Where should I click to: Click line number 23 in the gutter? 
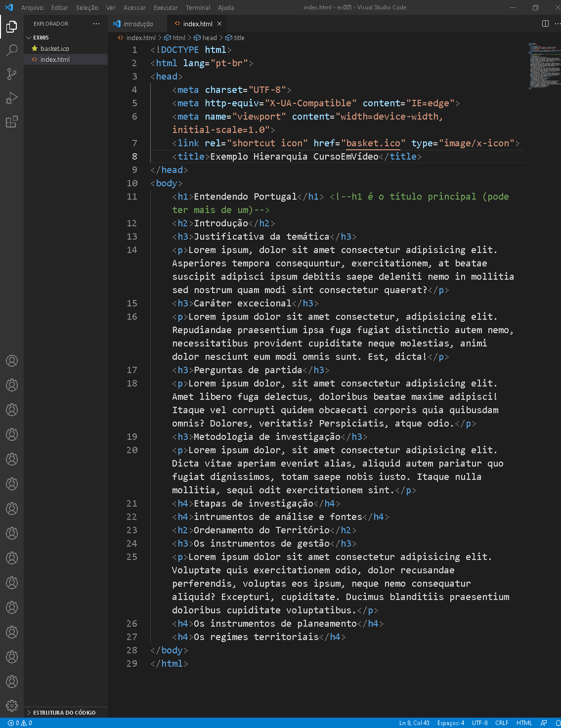[x=132, y=530]
